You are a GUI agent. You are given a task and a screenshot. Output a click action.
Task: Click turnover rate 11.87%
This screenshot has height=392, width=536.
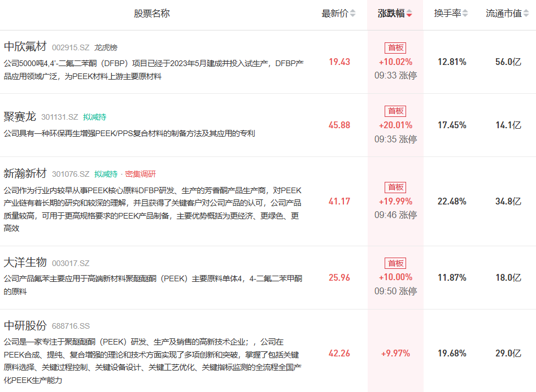[452, 277]
